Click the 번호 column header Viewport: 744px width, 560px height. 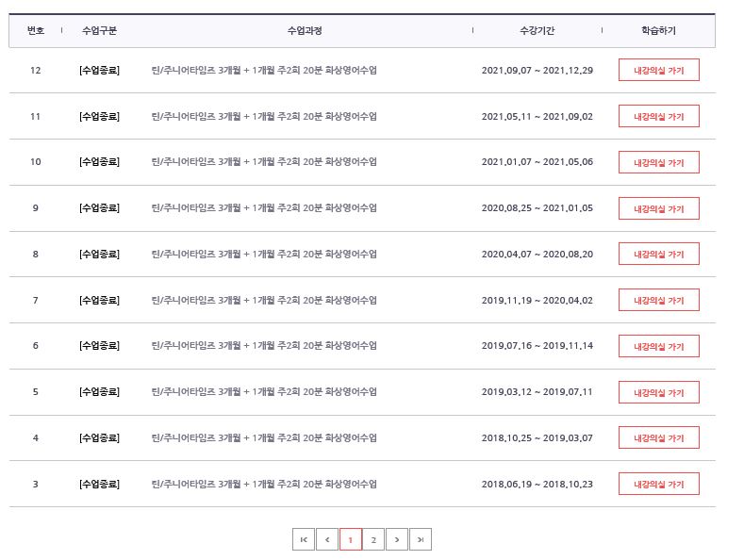click(36, 31)
